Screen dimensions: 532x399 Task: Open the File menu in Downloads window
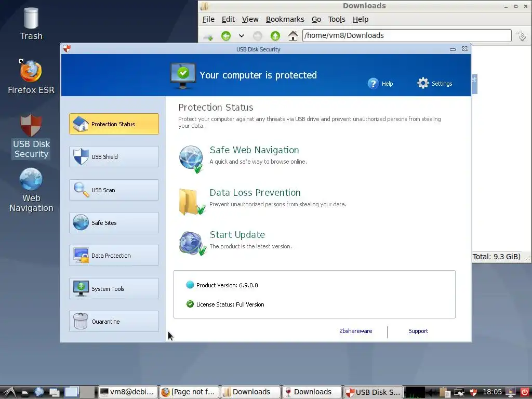click(x=208, y=19)
